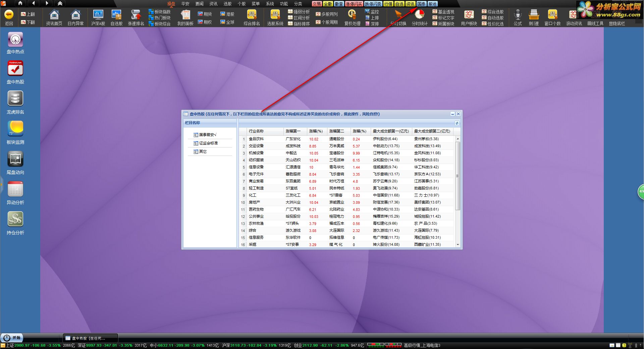Open 自选股 icon in toolbar
The height and width of the screenshot is (349, 644).
[x=116, y=14]
